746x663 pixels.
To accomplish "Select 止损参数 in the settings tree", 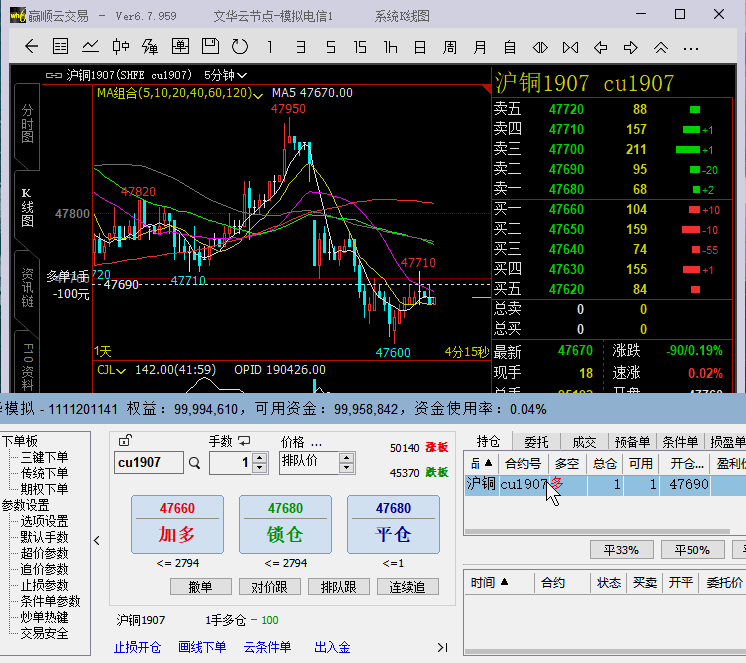I will tap(44, 585).
